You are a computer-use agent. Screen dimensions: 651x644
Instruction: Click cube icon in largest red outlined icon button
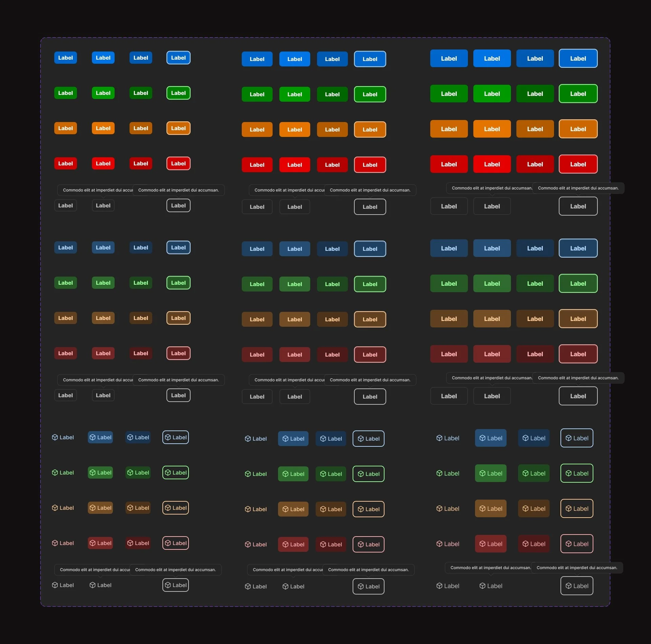(x=569, y=544)
